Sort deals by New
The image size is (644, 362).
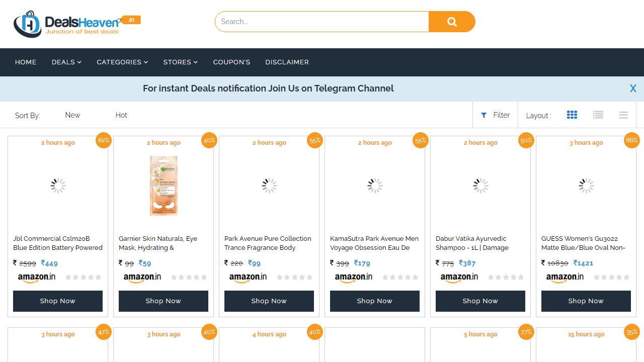72,115
